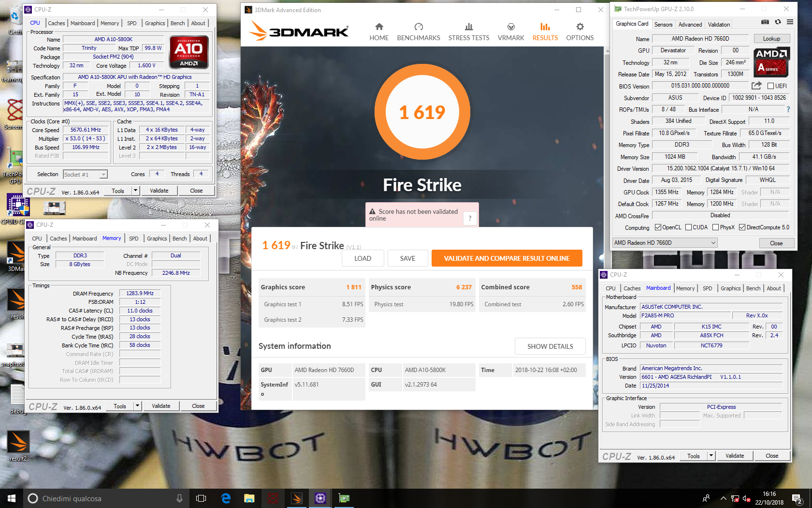Click Validate in the top CPU-Z window

(159, 191)
